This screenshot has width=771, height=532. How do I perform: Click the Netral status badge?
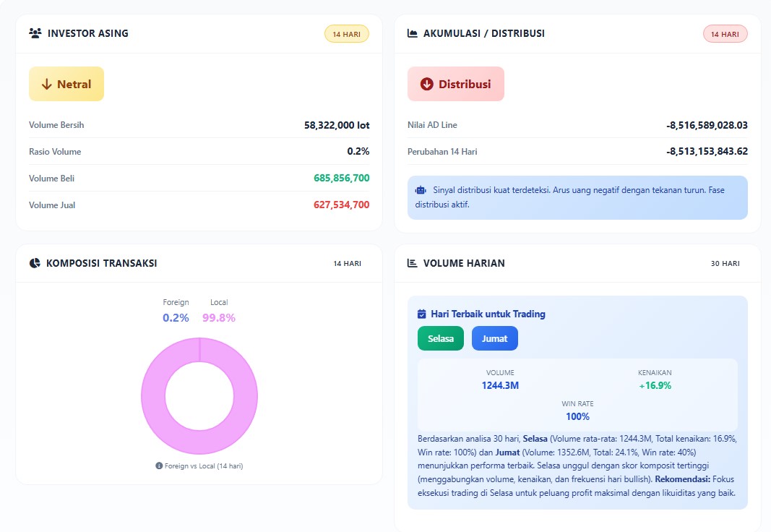(66, 84)
